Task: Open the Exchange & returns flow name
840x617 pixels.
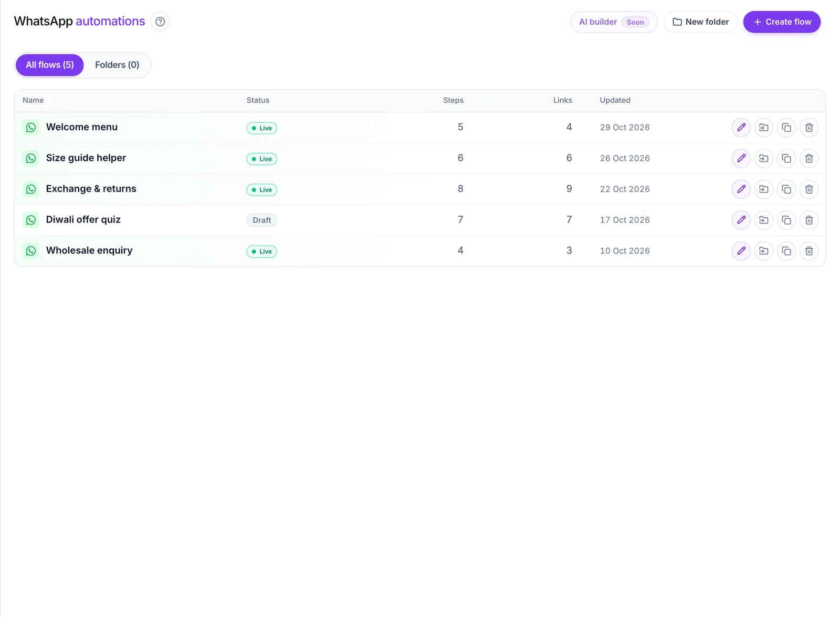Action: click(x=91, y=189)
